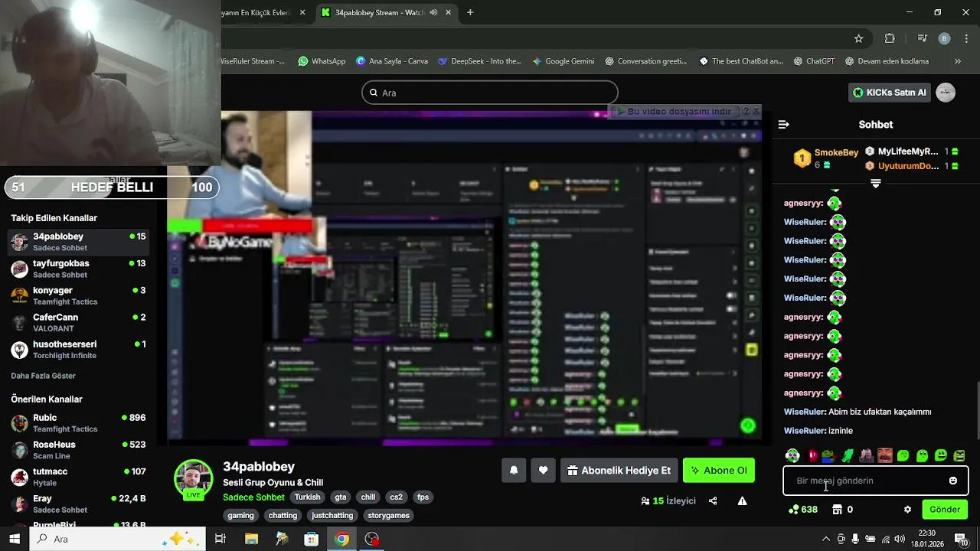
Task: Bookmark this page with the star icon
Action: click(x=859, y=38)
